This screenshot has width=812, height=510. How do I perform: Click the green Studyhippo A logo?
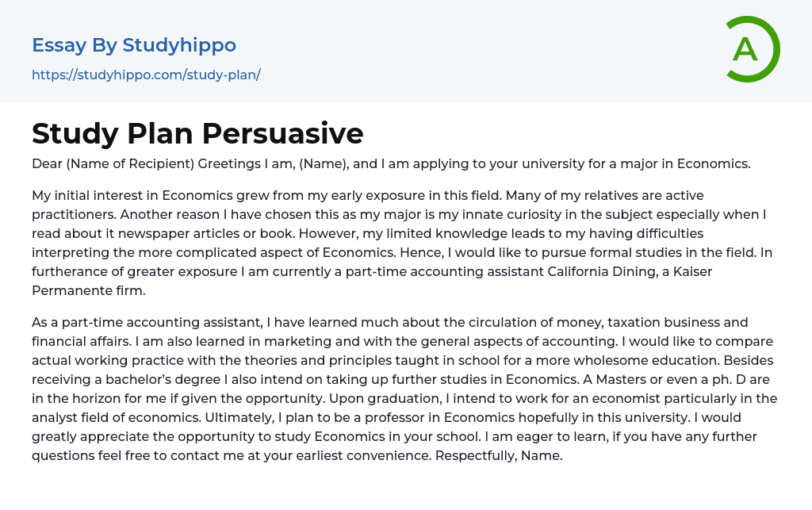746,49
